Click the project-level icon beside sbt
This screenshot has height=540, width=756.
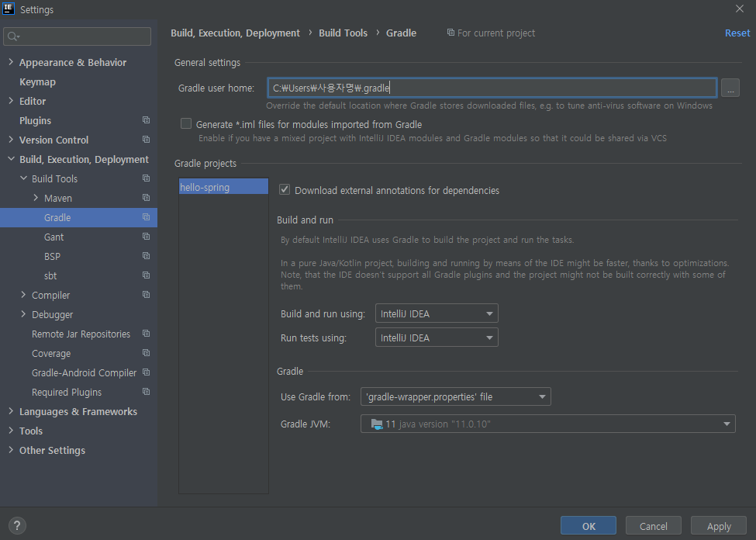[x=146, y=275]
